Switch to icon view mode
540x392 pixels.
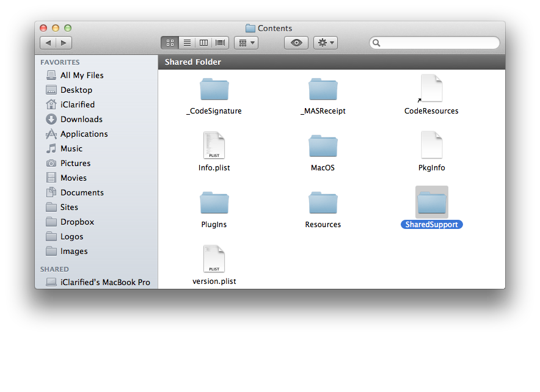point(170,43)
